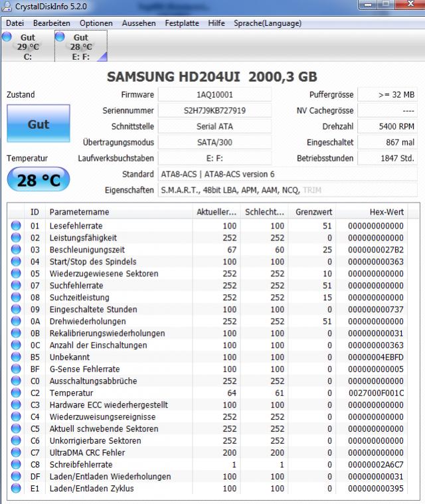Click hex value 000000000395 in E1 row
This screenshot has height=504, width=425.
pyautogui.click(x=376, y=488)
